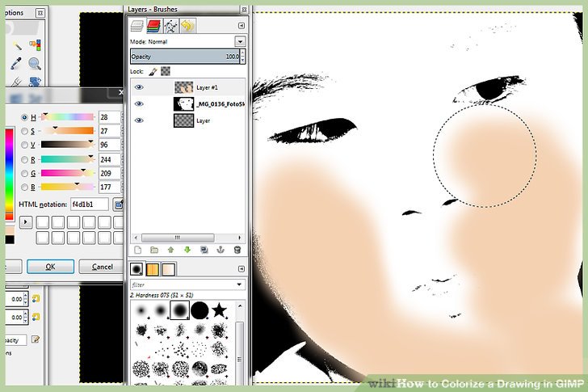Click Cancel in the color dialog
Viewport: 588px width, 392px height.
103,267
